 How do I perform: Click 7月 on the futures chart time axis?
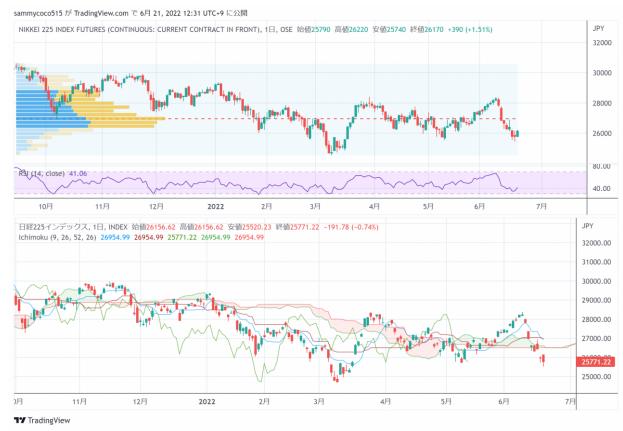pos(541,206)
